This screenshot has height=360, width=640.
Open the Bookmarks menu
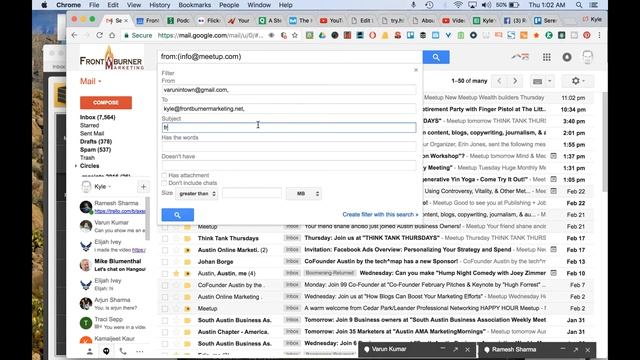coord(195,5)
